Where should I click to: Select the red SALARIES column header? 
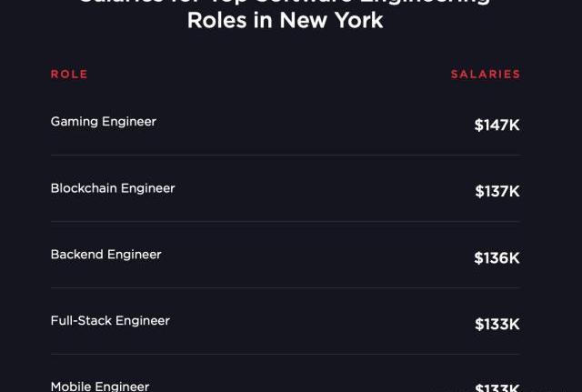486,75
